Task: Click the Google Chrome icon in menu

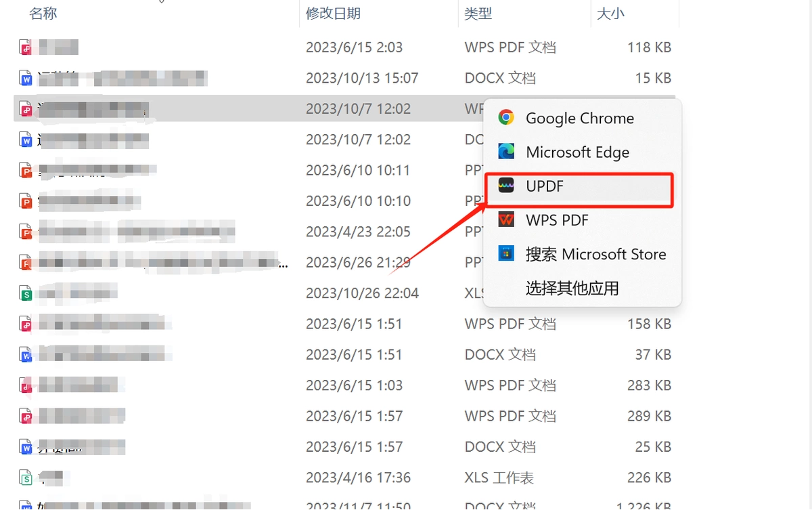Action: pos(505,118)
